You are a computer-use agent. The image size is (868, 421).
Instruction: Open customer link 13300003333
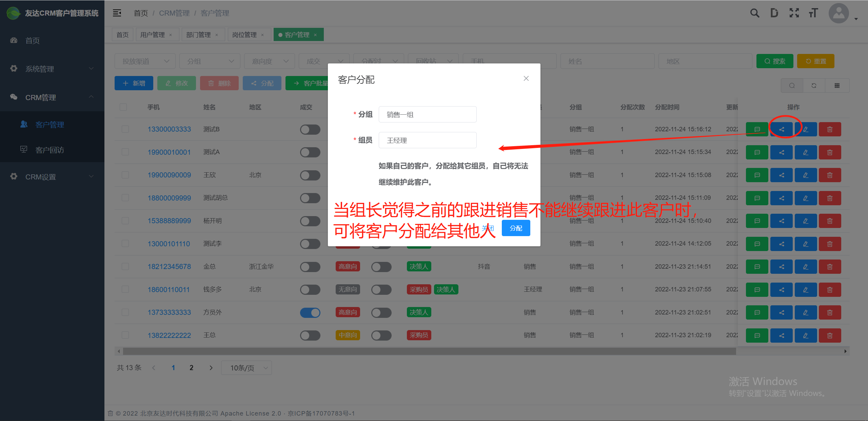[169, 129]
